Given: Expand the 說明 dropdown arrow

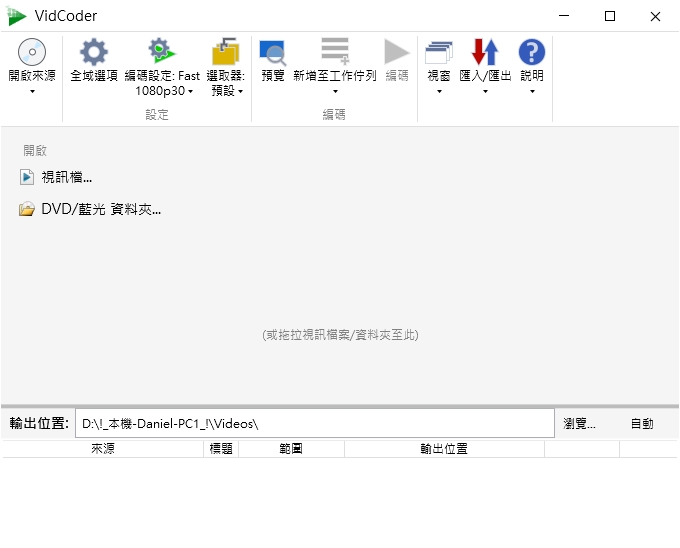Looking at the screenshot, I should [x=532, y=91].
